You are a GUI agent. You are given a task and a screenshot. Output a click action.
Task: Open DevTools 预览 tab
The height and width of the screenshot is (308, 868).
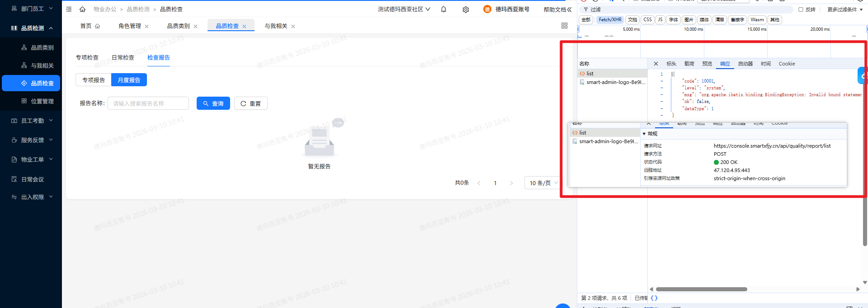pyautogui.click(x=707, y=64)
